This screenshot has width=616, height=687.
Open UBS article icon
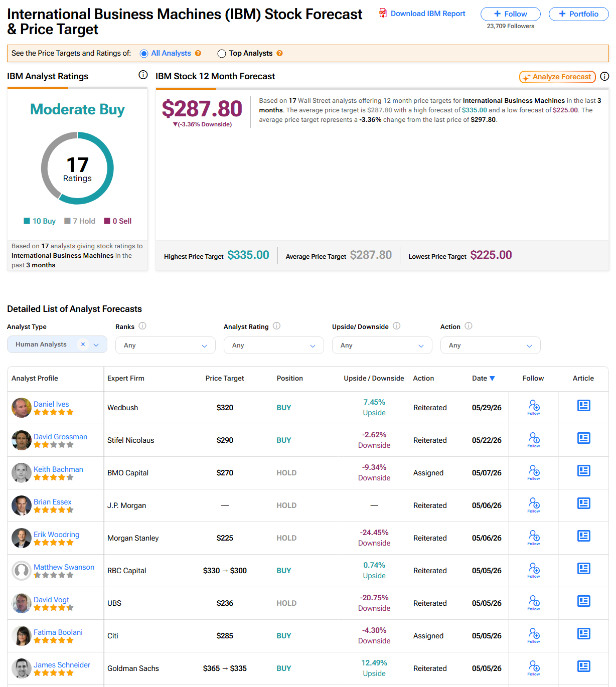(584, 601)
